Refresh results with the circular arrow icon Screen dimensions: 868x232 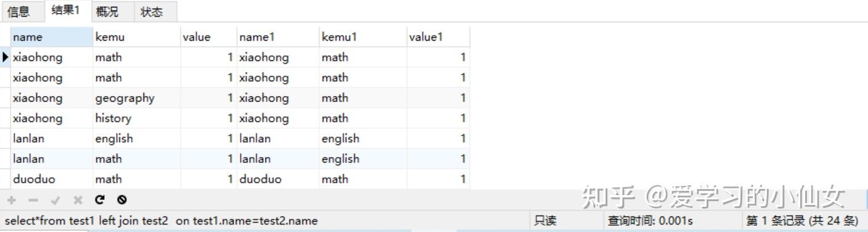pyautogui.click(x=100, y=200)
